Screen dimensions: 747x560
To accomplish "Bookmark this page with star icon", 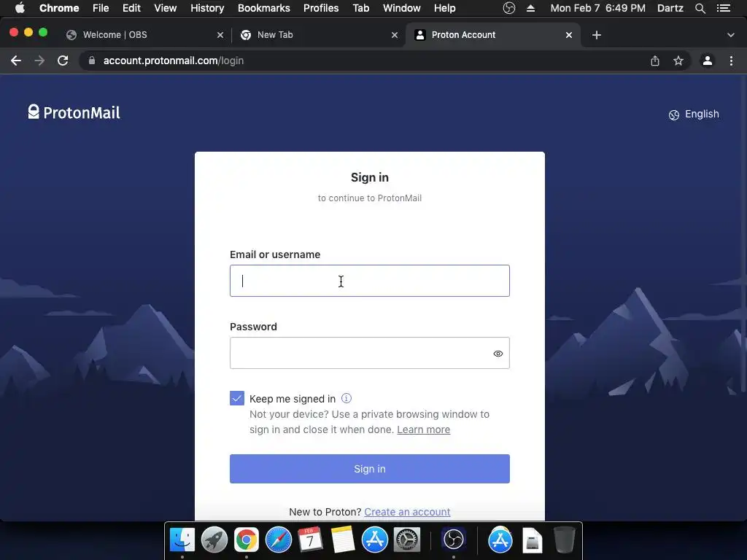I will point(678,61).
